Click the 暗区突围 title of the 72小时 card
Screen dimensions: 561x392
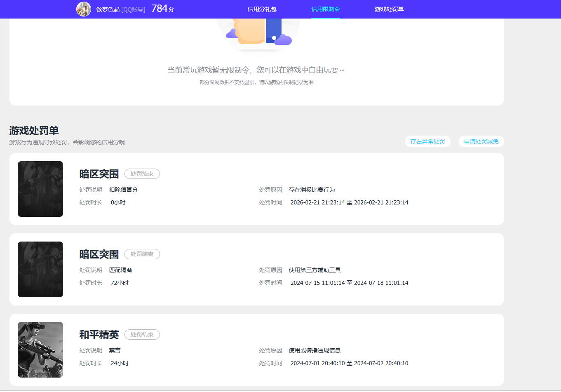[x=99, y=254]
